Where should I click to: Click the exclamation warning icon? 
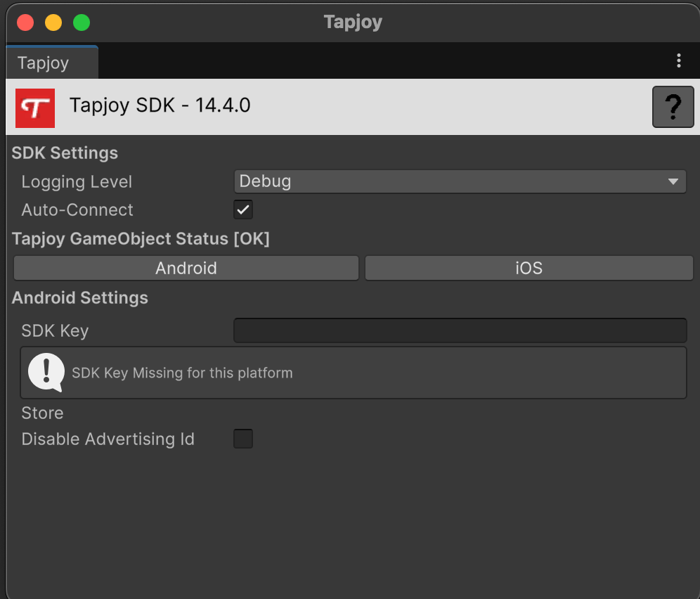click(46, 373)
